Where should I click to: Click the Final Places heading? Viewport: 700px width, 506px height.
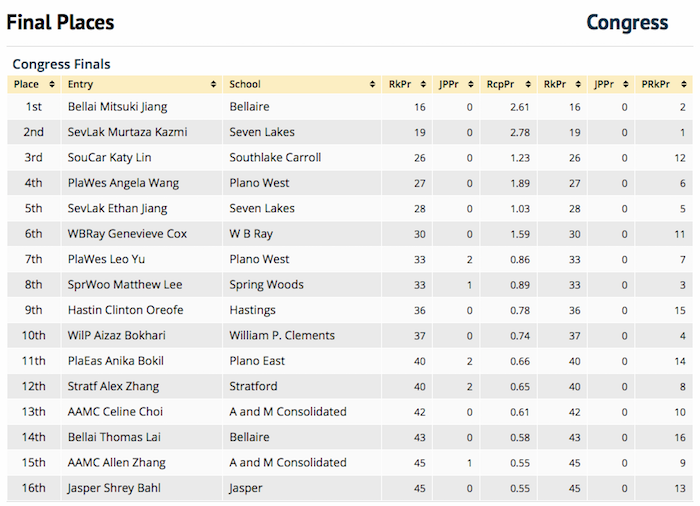[60, 22]
